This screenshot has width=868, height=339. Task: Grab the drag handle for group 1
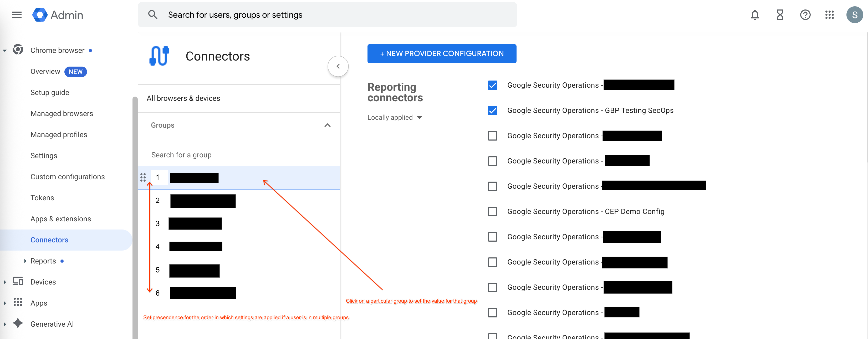(143, 177)
